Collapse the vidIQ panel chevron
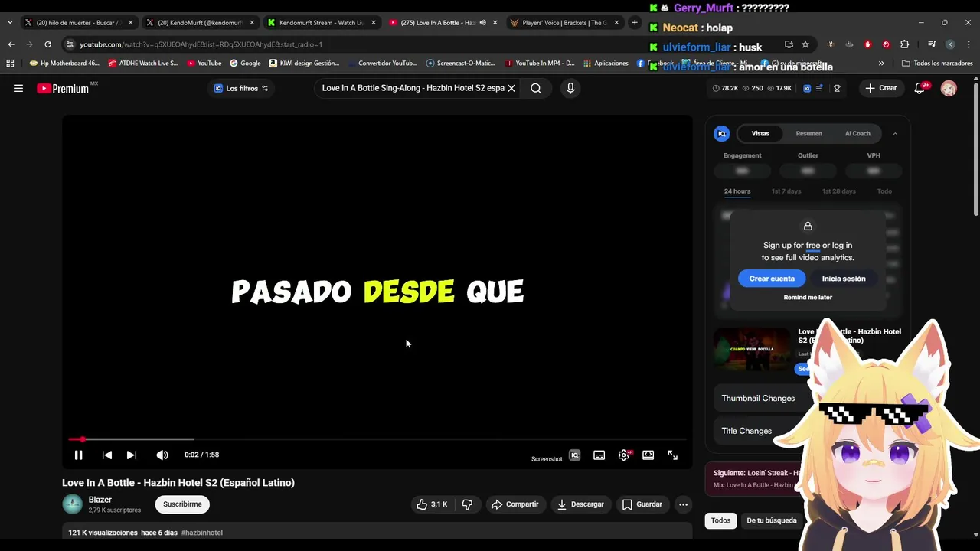980x551 pixels. [895, 134]
